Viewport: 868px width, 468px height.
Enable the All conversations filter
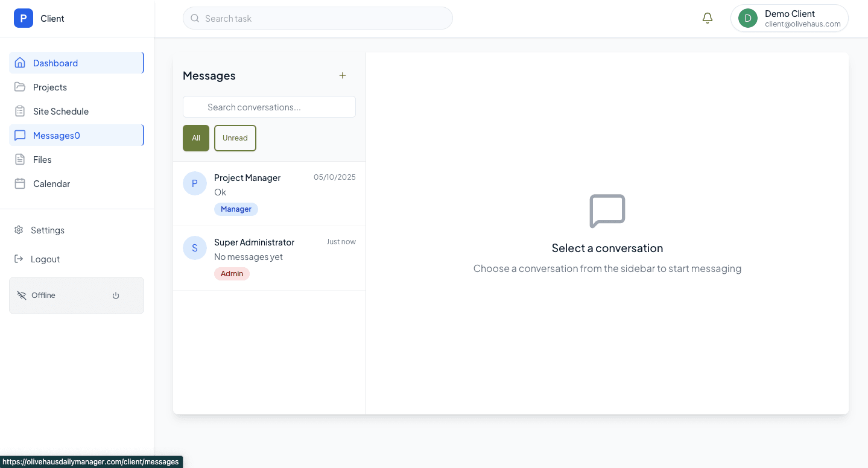pos(195,138)
